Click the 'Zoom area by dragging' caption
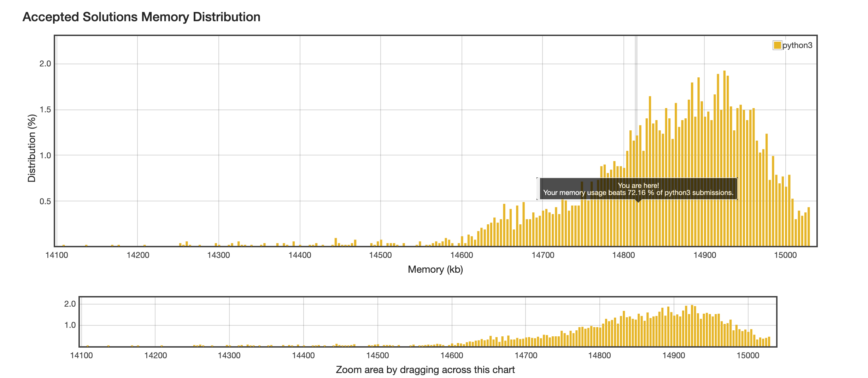The height and width of the screenshot is (378, 868). (x=425, y=370)
